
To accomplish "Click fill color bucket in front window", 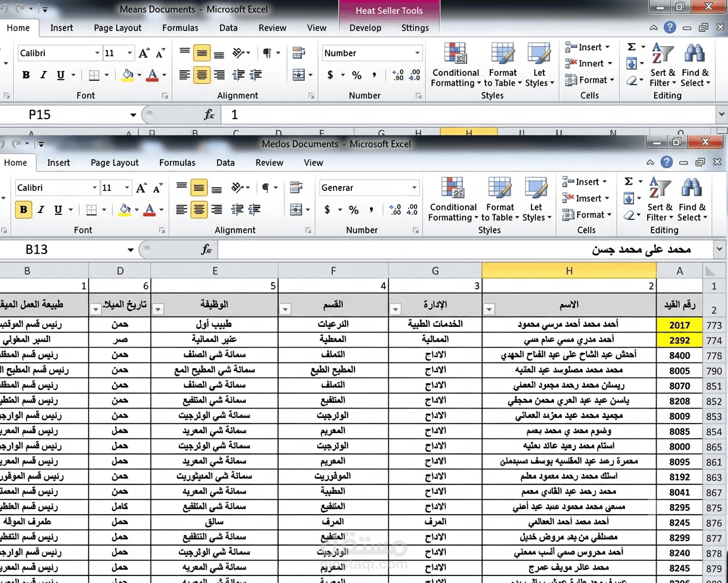I will 124,210.
